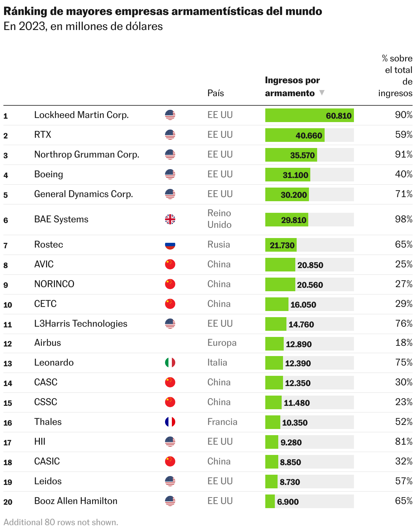The image size is (416, 532).
Task: Click the Additional 80 rows not shown note
Action: click(x=61, y=522)
